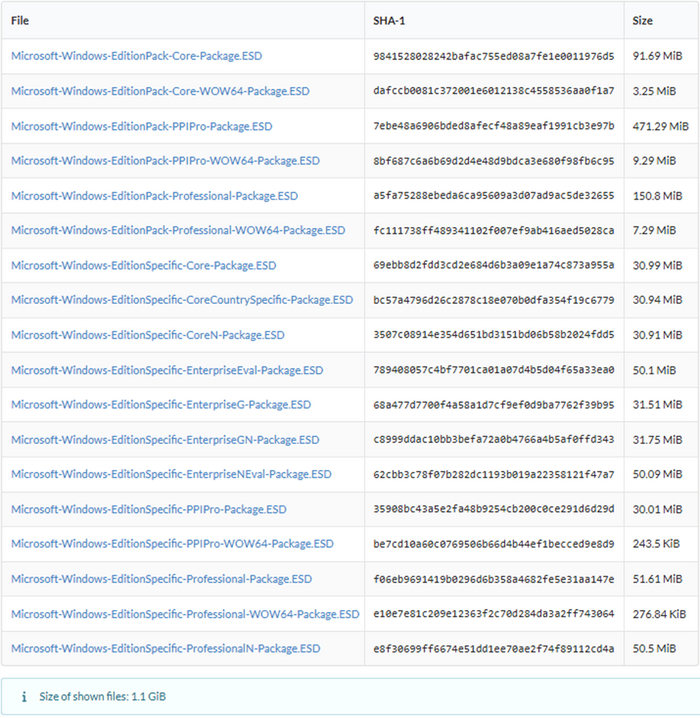Viewport: 700px width, 718px height.
Task: Open EditionPack-Professional-Package.ESD link
Action: 154,196
